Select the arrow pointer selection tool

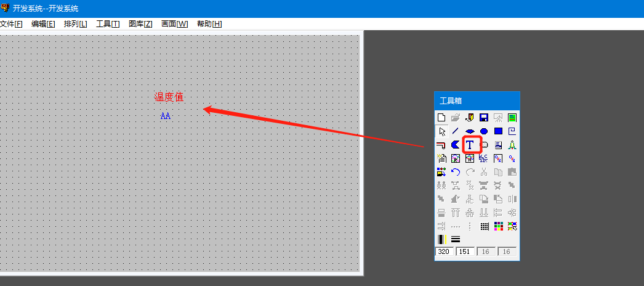point(441,131)
